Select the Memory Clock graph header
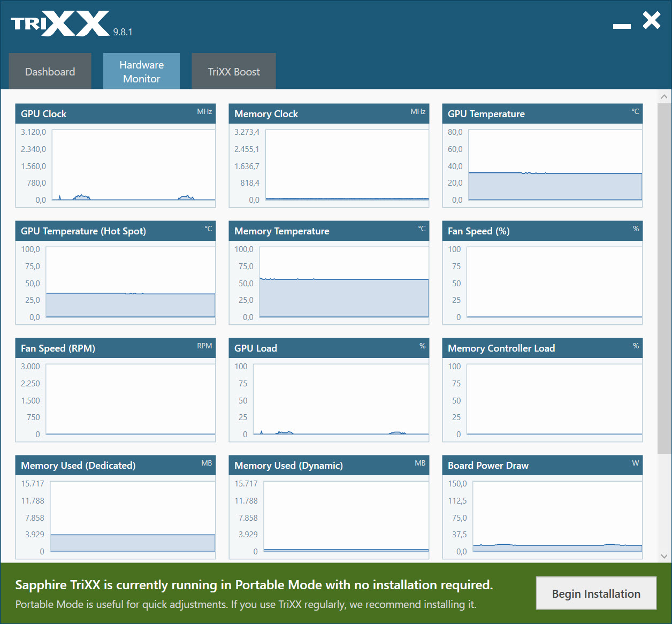Viewport: 672px width, 624px height. (329, 113)
